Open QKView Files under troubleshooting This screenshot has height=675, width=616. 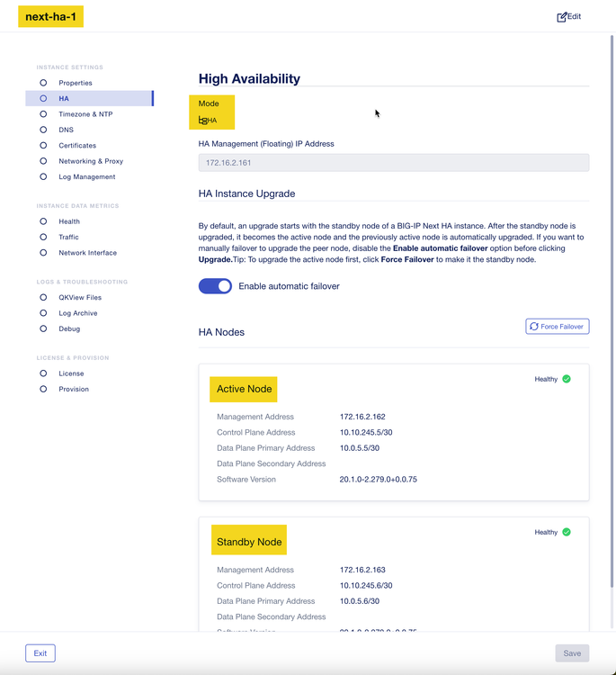click(x=80, y=297)
